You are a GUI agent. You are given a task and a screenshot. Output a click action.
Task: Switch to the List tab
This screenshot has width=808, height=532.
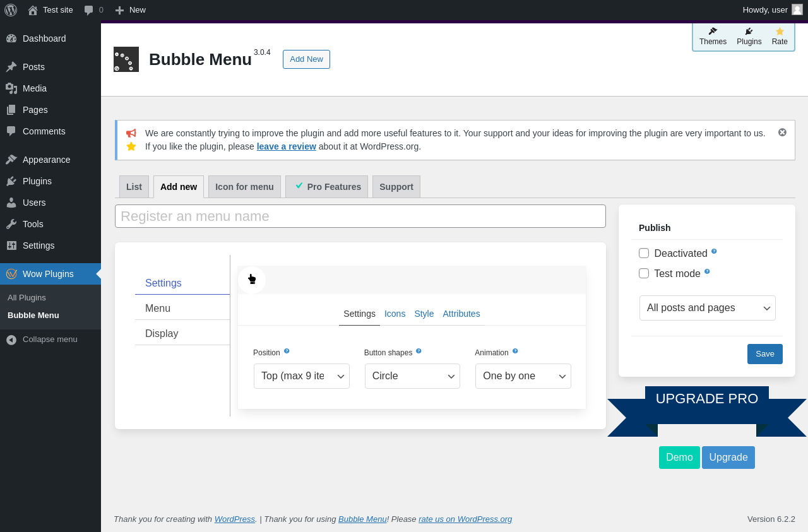pos(134,187)
